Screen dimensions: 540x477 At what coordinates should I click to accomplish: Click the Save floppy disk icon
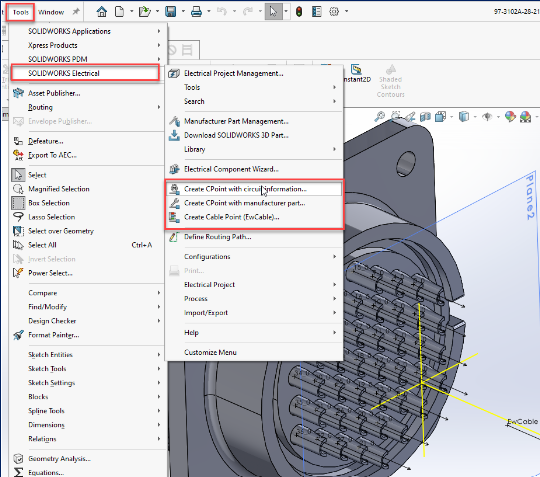click(x=171, y=12)
